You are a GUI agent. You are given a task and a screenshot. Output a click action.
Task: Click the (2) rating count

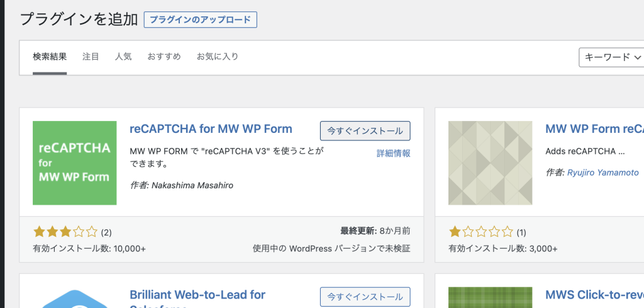(106, 233)
